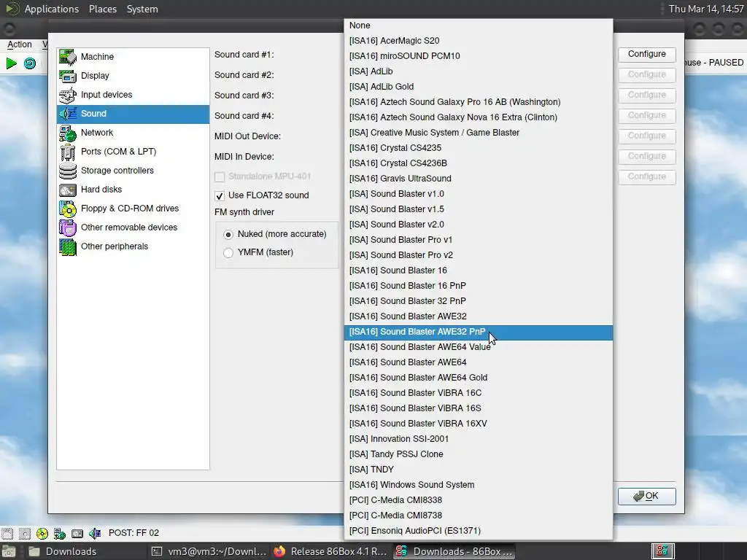Select YMFM (faster) radio button
The image size is (747, 560).
coord(228,252)
